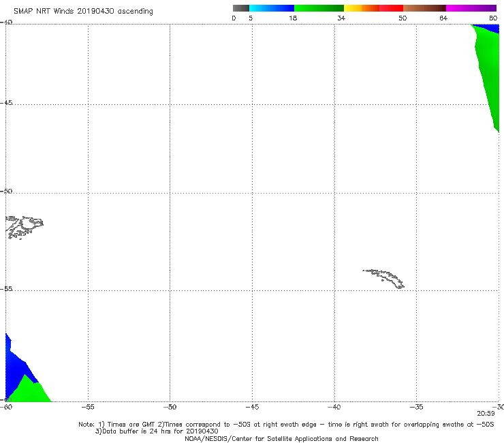Click the red colorbar segment before 50

pos(392,8)
